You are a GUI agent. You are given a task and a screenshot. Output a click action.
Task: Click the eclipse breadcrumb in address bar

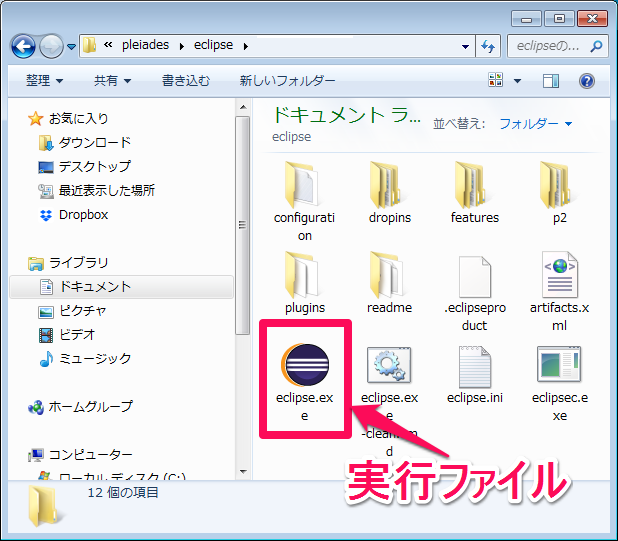tap(213, 45)
